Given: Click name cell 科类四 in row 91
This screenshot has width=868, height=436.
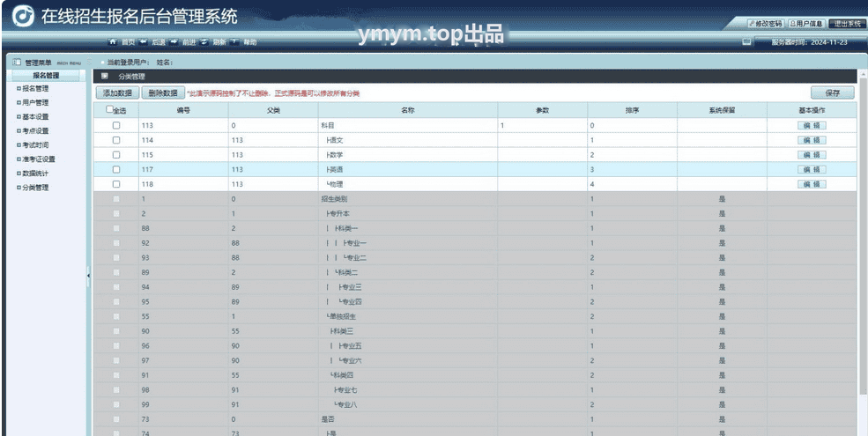Looking at the screenshot, I should (x=408, y=375).
